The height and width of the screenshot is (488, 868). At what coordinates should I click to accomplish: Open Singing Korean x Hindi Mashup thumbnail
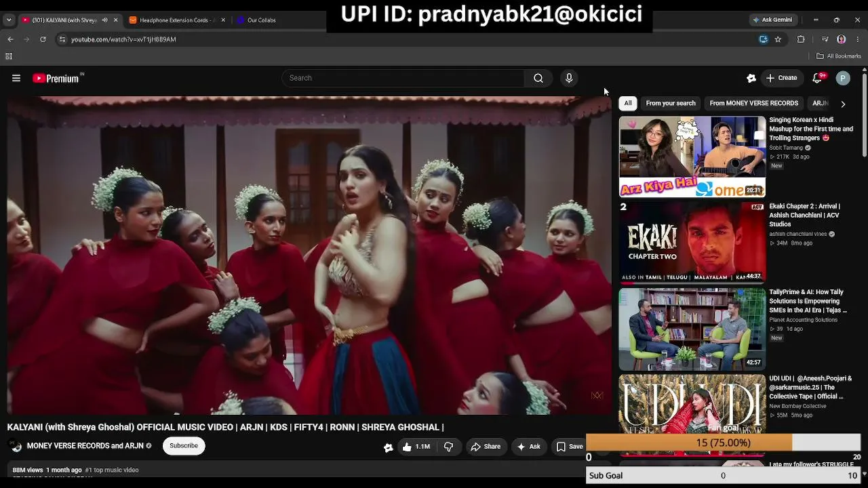pos(692,157)
